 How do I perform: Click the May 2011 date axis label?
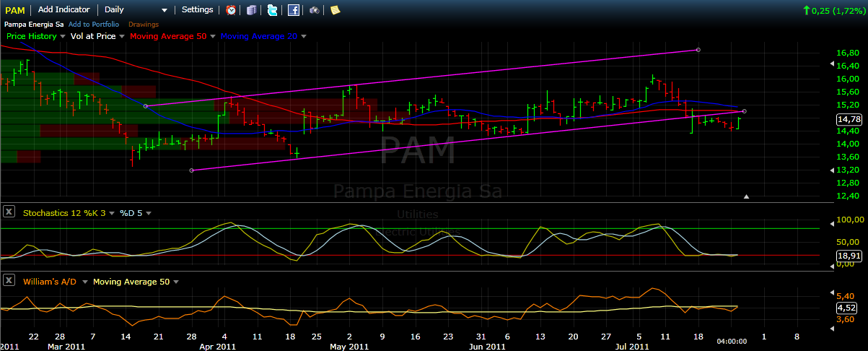pyautogui.click(x=348, y=346)
